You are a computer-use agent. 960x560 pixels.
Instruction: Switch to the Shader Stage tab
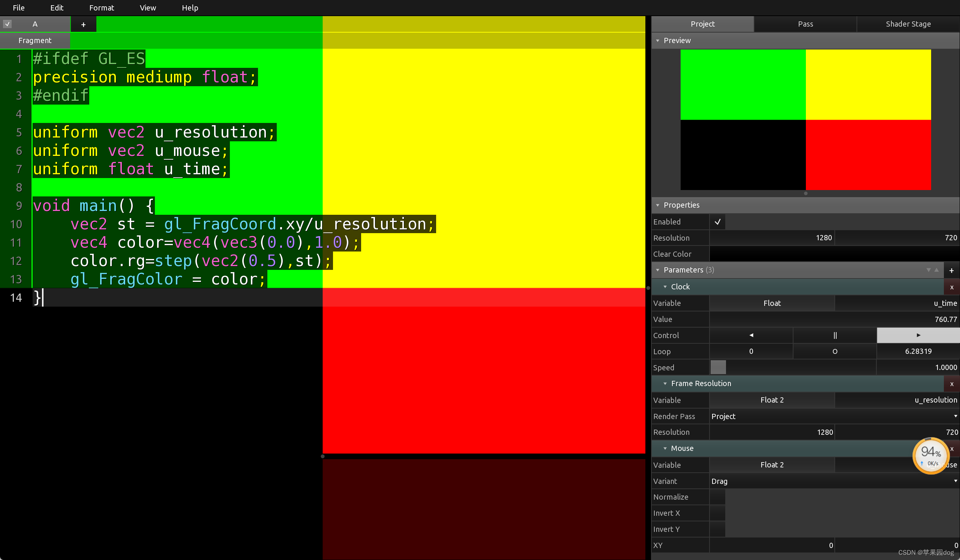click(908, 24)
